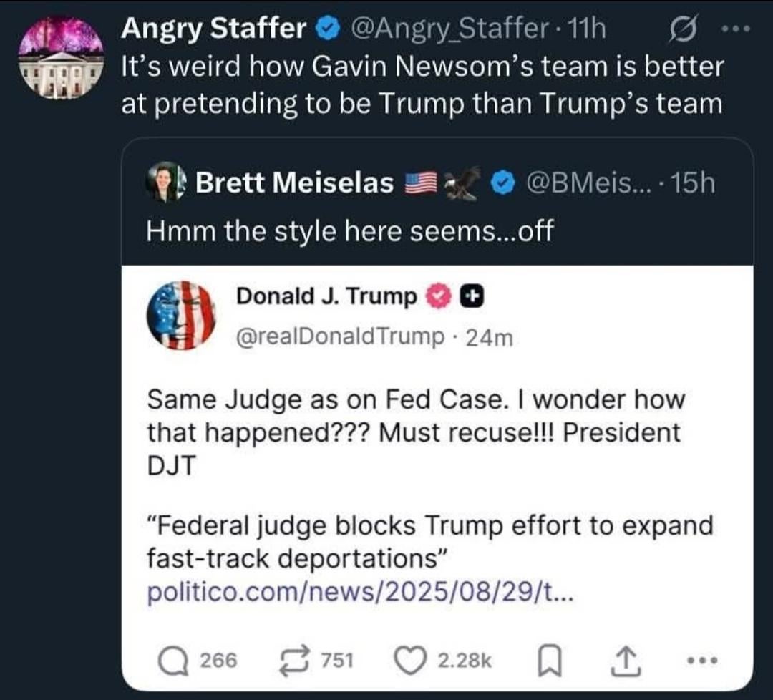This screenshot has height=700, width=773.
Task: Open the @realDonaldTrump handle
Action: [340, 336]
